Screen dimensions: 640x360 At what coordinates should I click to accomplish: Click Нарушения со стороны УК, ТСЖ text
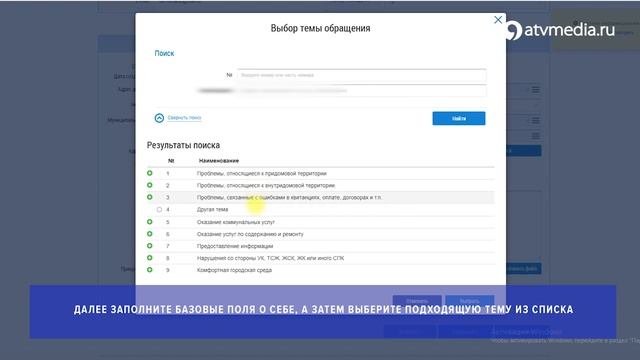coord(270,258)
